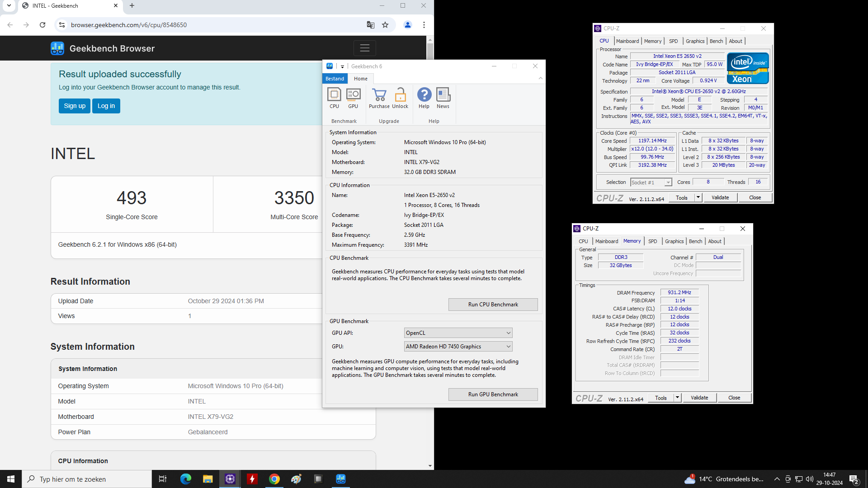This screenshot has width=868, height=488.
Task: Open Task View on the taskbar
Action: point(163,479)
